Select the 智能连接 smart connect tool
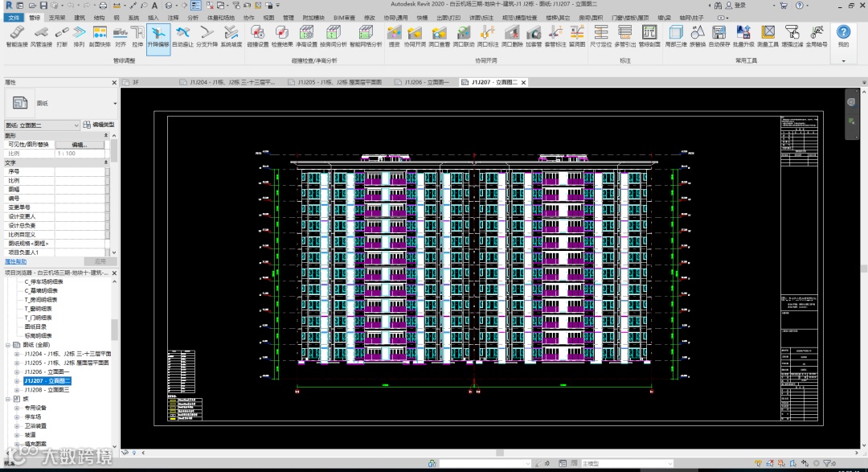The height and width of the screenshot is (472, 868). click(17, 37)
